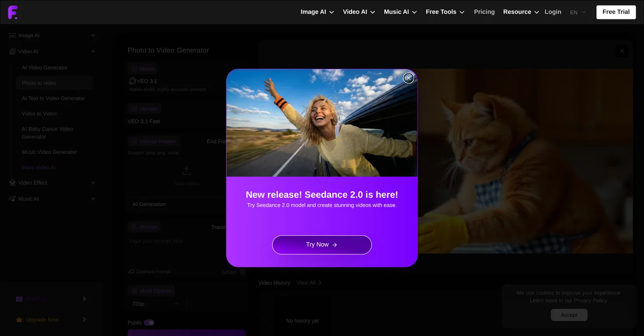The height and width of the screenshot is (336, 644).
Task: Open the Free Tools top menu
Action: [x=445, y=12]
